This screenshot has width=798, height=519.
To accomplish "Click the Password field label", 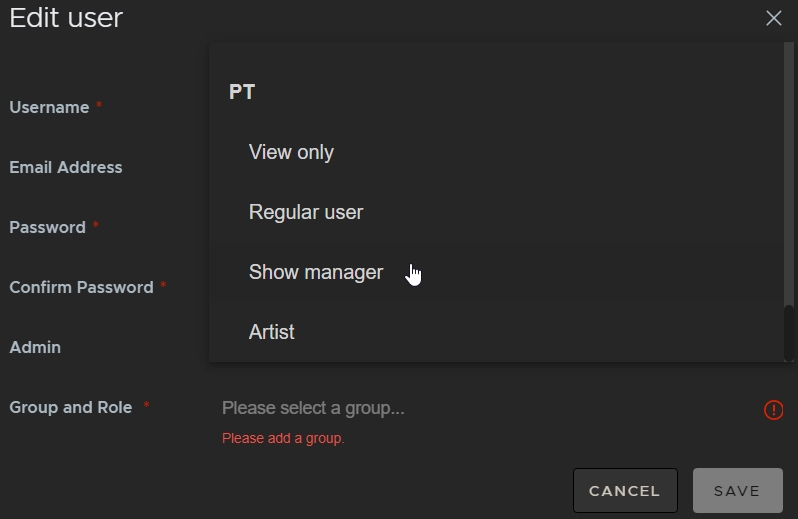I will [x=47, y=227].
